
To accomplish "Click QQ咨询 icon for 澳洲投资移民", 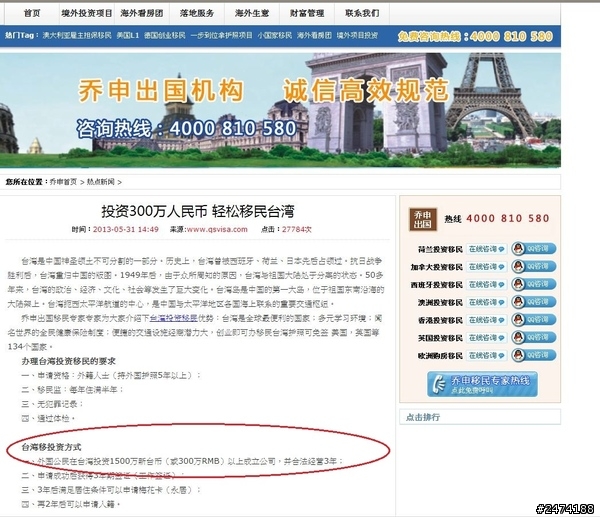I will click(x=534, y=302).
